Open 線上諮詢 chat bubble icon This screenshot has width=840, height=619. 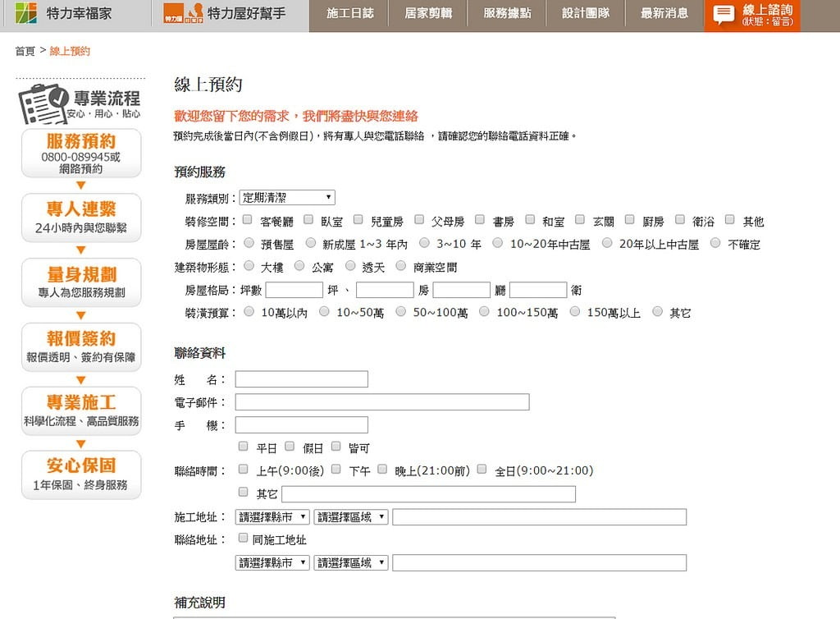click(x=724, y=15)
